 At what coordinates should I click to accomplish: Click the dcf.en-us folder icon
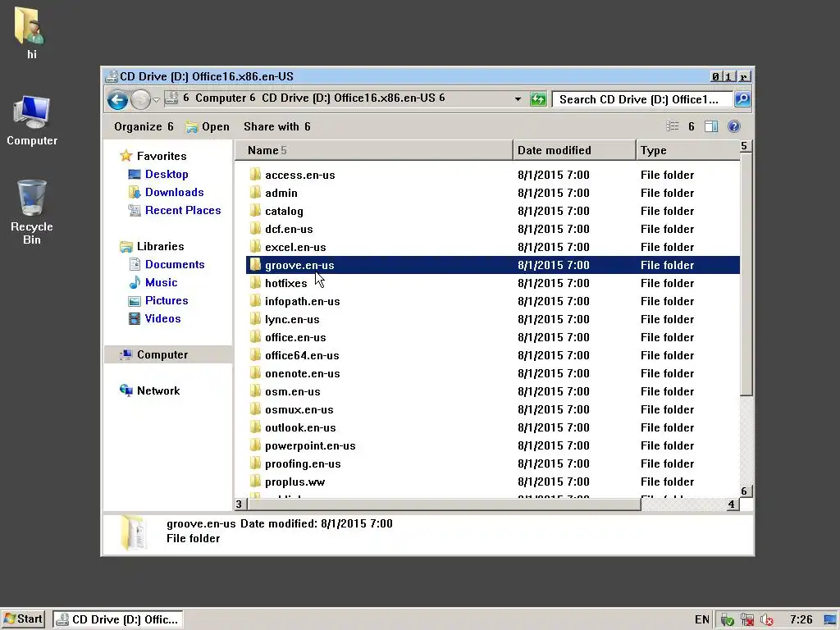(256, 229)
